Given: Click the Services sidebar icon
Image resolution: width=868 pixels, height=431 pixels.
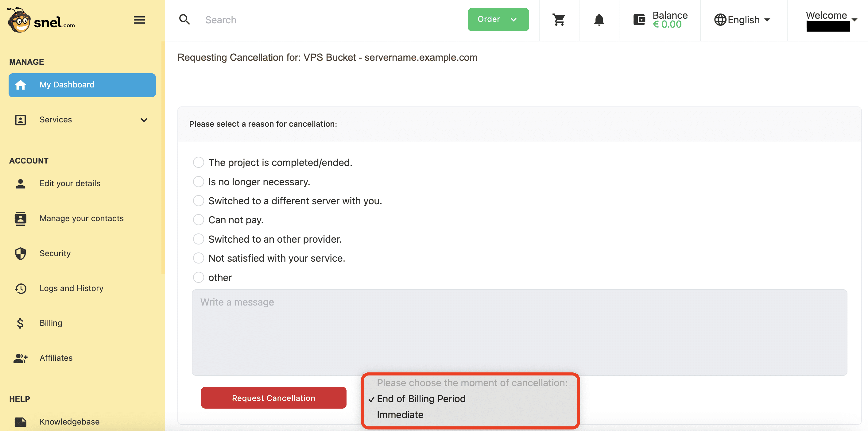Looking at the screenshot, I should point(21,120).
